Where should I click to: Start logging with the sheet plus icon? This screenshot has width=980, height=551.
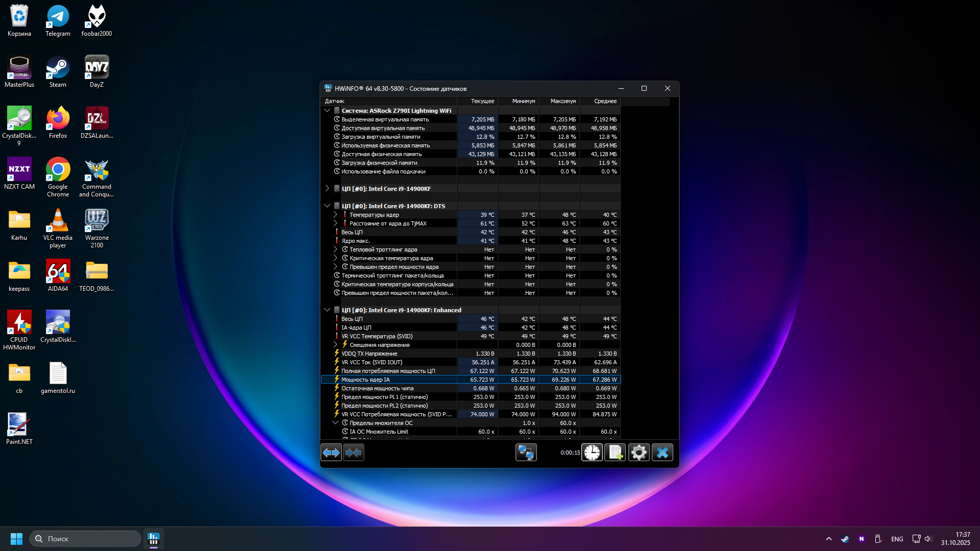pos(615,453)
